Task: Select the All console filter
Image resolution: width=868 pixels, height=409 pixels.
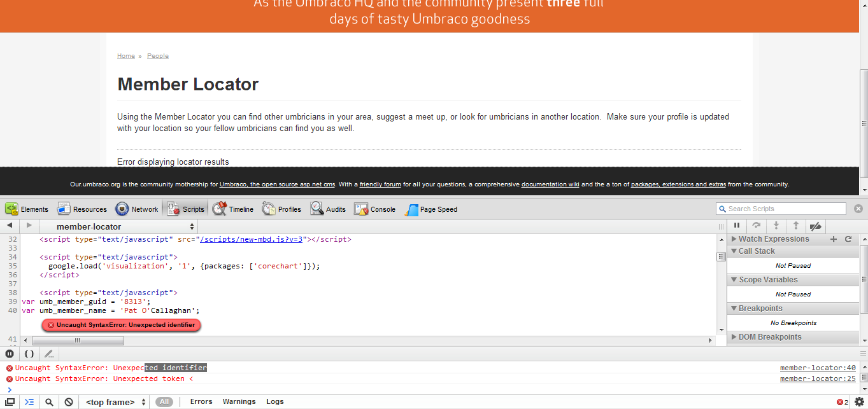Action: point(164,402)
